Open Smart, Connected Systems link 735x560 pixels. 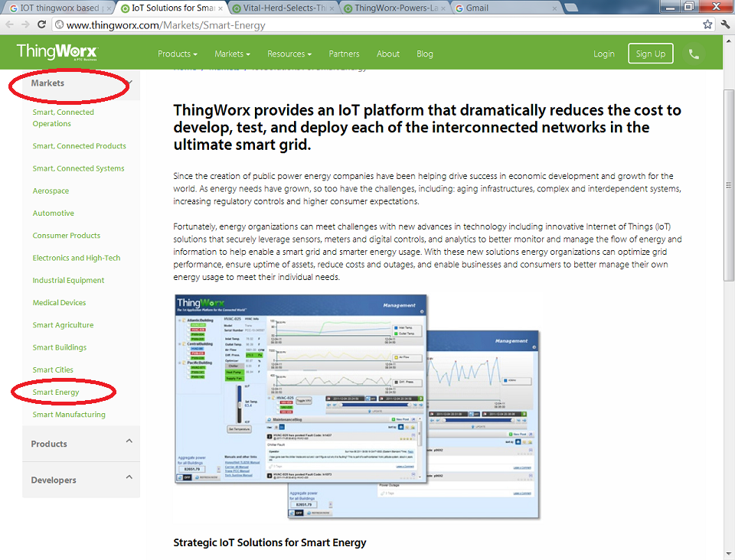coord(78,168)
